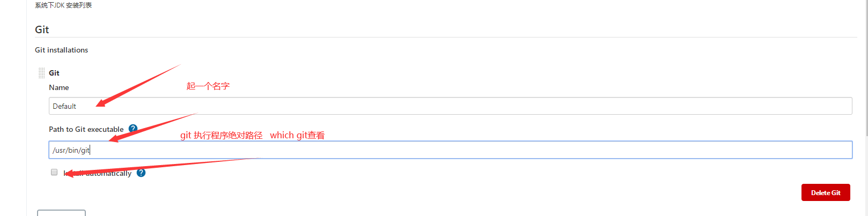Click the bold Git installation entry title
This screenshot has width=868, height=216.
point(54,73)
